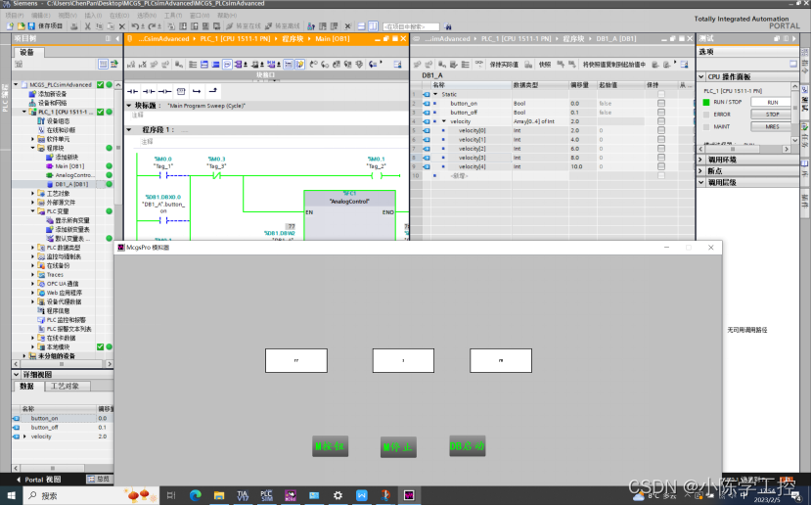
Task: Click the PLCSIM icon on taskbar
Action: [266, 495]
